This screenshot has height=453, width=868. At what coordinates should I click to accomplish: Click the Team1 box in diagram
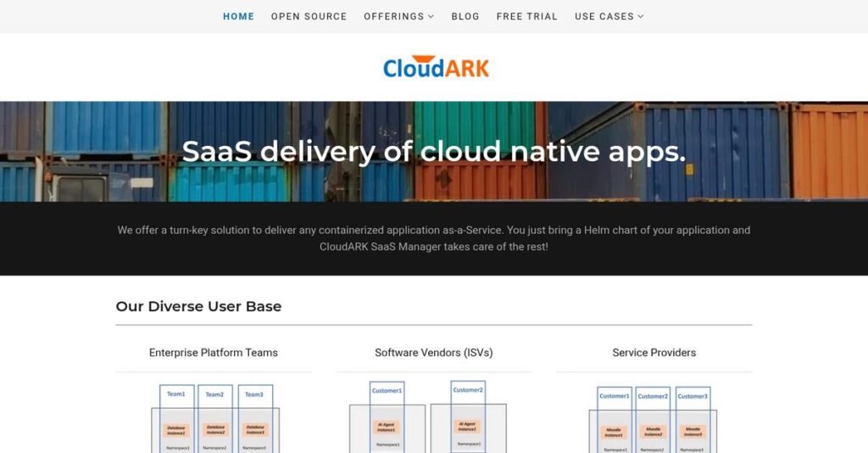[x=176, y=394]
